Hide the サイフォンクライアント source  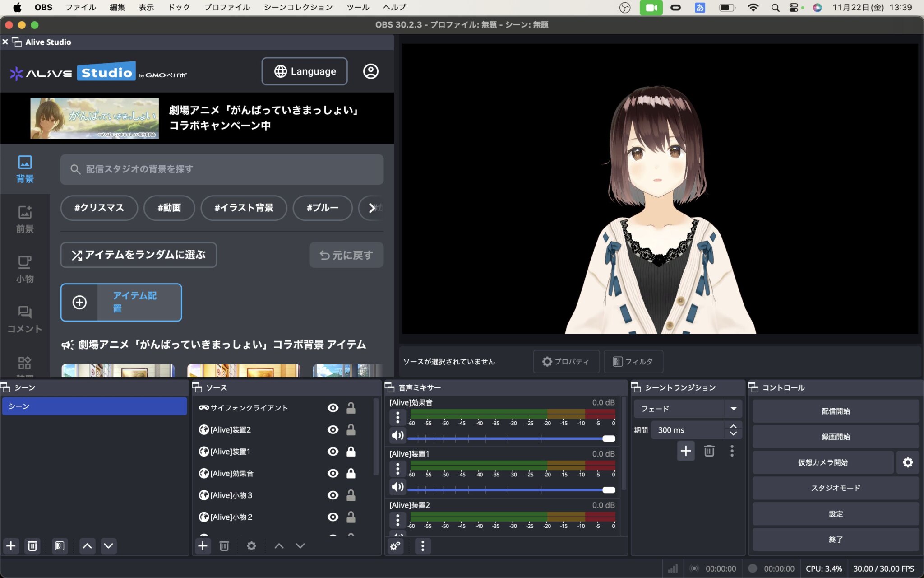click(333, 408)
